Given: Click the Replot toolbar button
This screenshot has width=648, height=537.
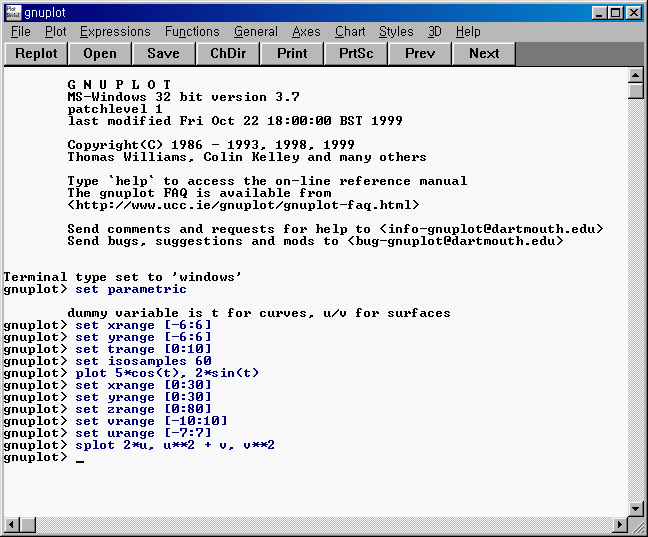Looking at the screenshot, I should 36,54.
